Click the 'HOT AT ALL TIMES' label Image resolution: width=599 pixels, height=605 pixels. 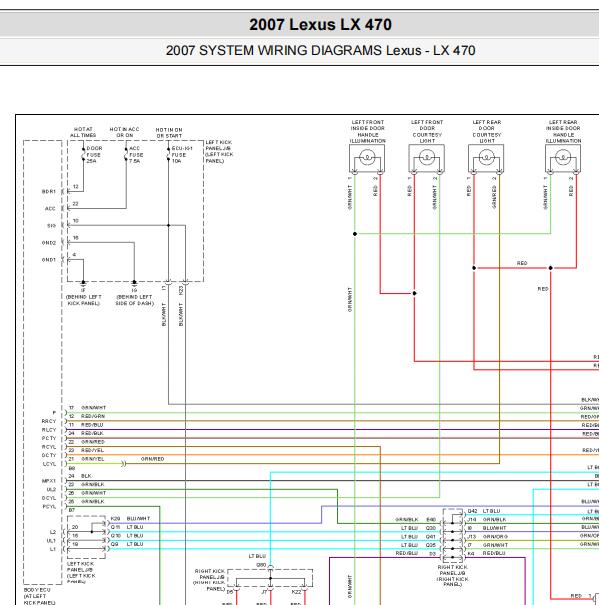pos(83,132)
